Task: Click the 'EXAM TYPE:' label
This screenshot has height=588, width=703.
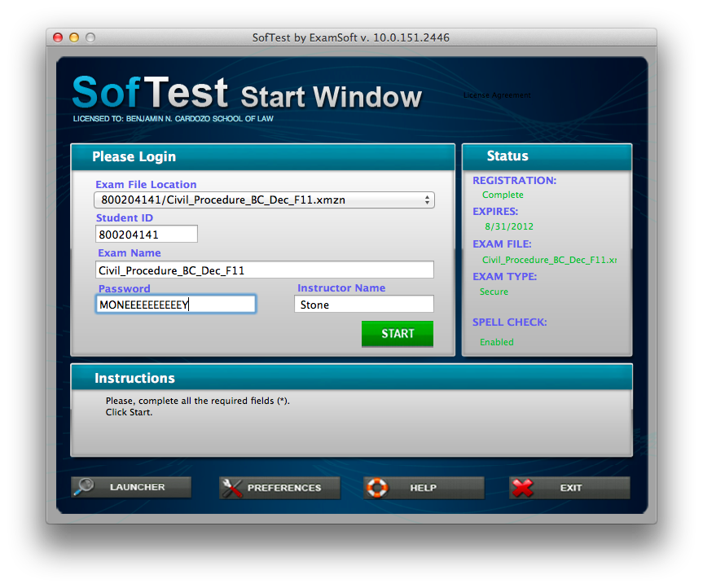Action: pyautogui.click(x=504, y=277)
